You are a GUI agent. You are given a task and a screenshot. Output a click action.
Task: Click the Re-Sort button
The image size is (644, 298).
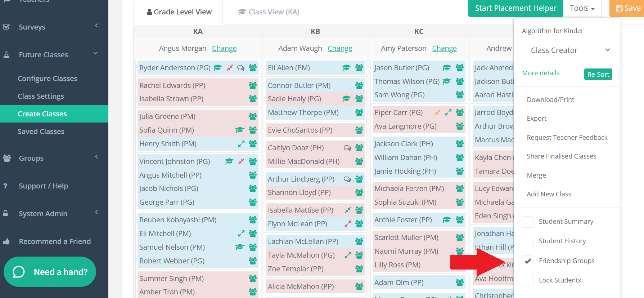pyautogui.click(x=598, y=74)
